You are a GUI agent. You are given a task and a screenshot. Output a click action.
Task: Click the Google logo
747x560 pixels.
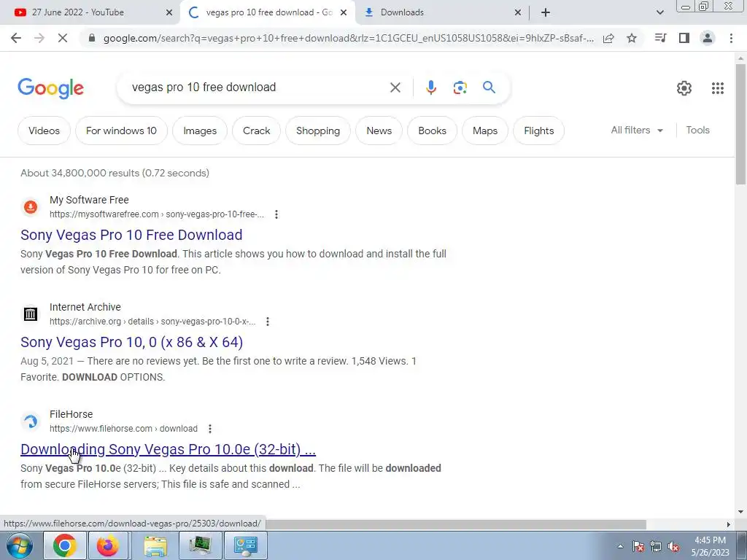point(50,88)
